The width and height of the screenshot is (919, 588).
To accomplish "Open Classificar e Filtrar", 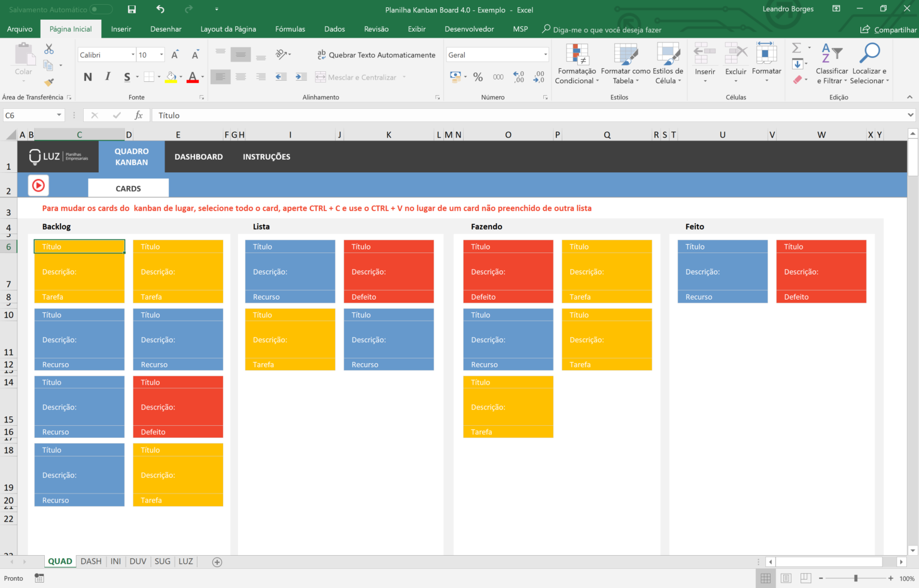I will [x=832, y=64].
